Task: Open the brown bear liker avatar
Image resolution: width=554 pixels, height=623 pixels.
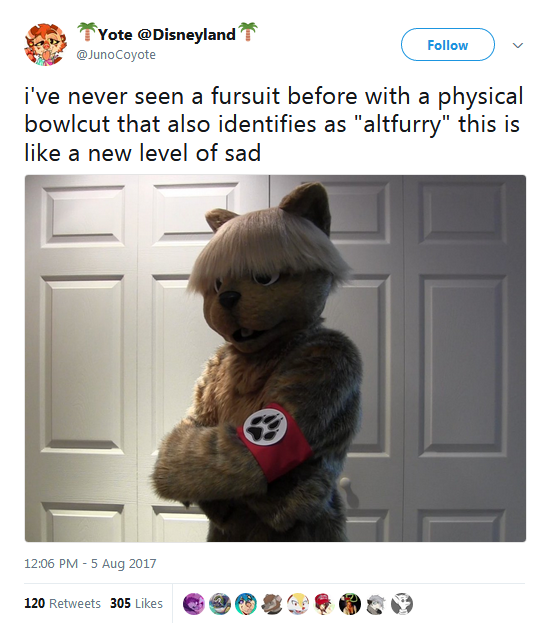Action: pyautogui.click(x=272, y=604)
